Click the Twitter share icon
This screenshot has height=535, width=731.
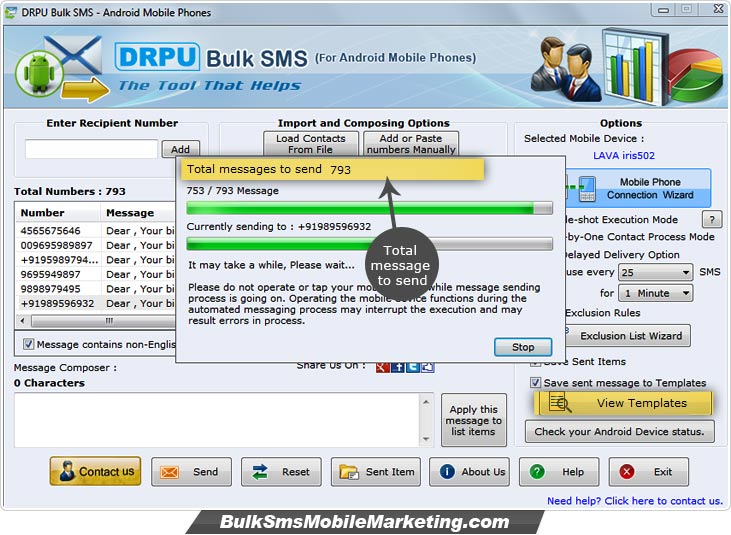pyautogui.click(x=413, y=367)
